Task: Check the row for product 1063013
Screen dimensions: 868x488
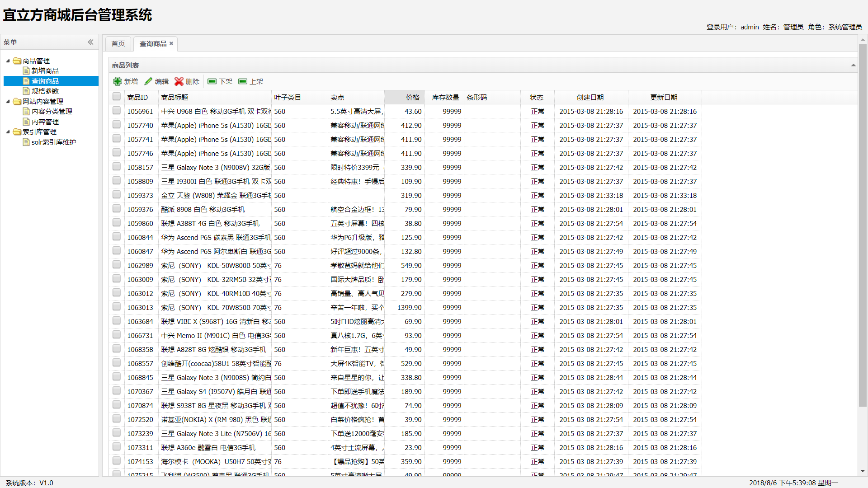Action: pyautogui.click(x=117, y=307)
